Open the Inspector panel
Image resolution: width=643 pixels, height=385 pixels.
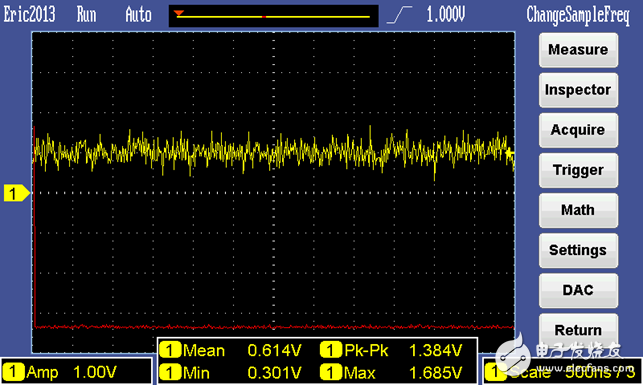578,90
